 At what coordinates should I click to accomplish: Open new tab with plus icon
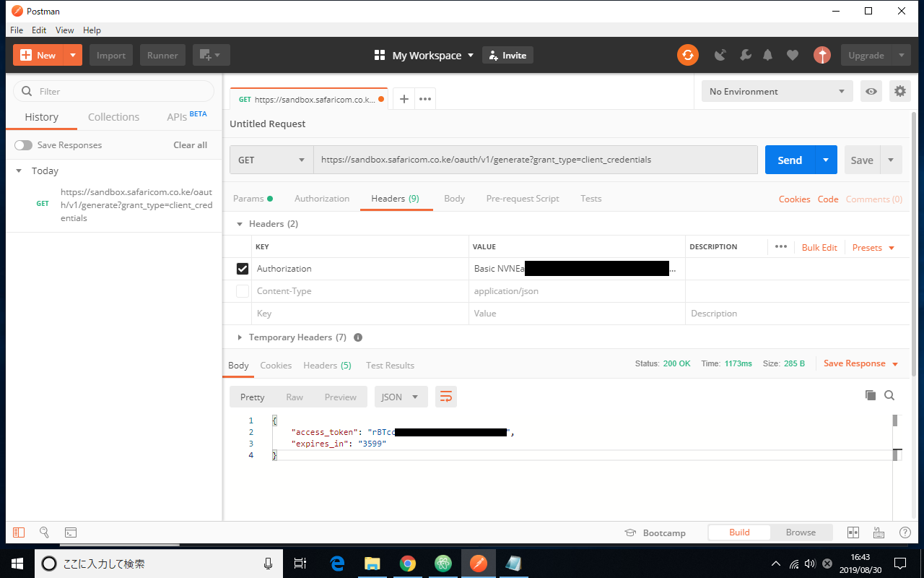404,99
